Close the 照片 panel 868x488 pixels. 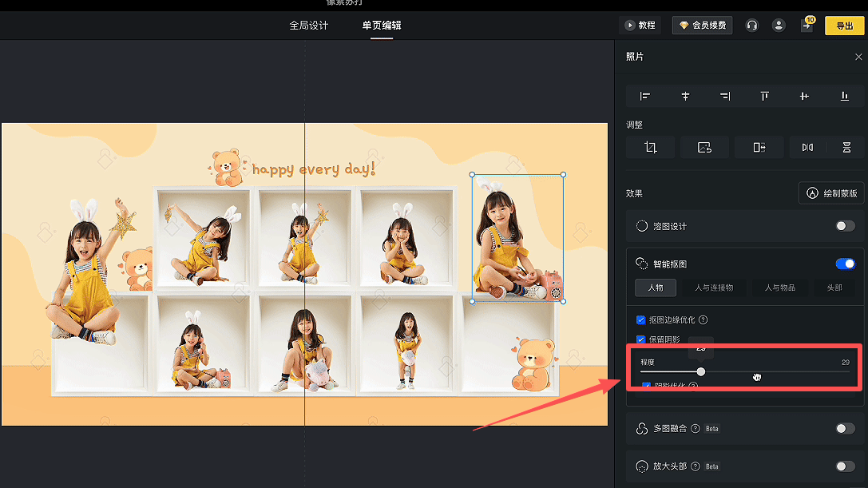pyautogui.click(x=858, y=57)
